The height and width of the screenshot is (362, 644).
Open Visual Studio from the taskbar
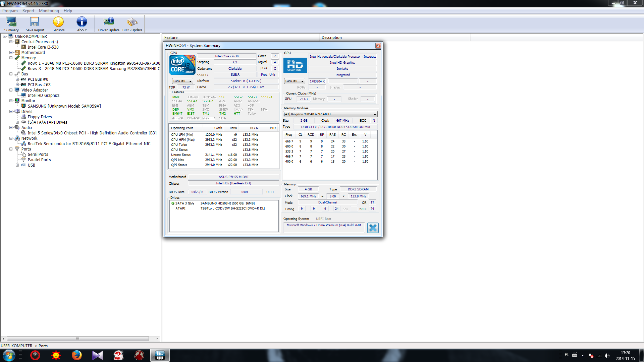(98, 355)
